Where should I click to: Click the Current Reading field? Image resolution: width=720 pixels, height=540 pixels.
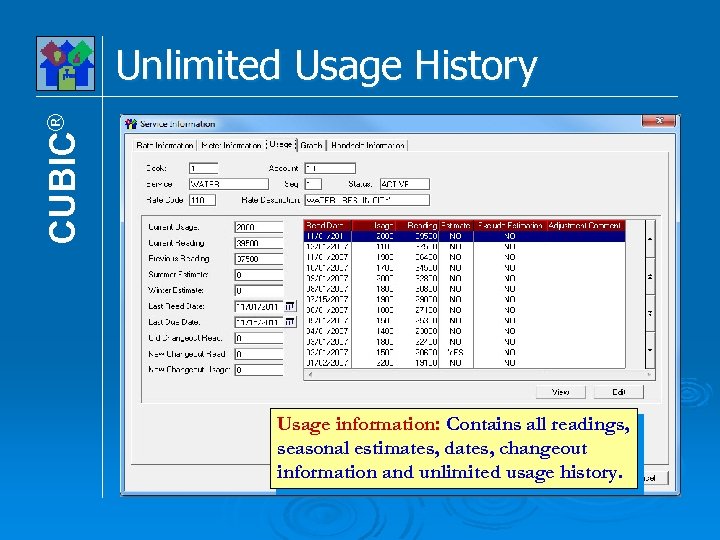pyautogui.click(x=259, y=243)
